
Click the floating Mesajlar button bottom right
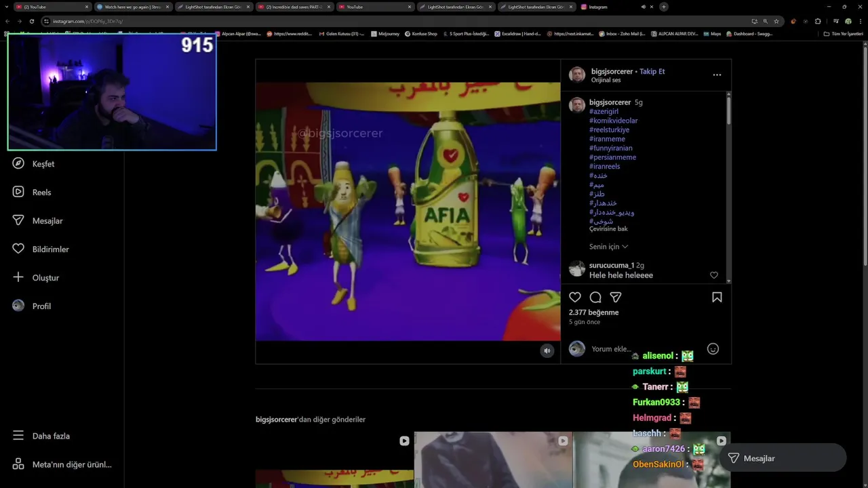click(784, 458)
